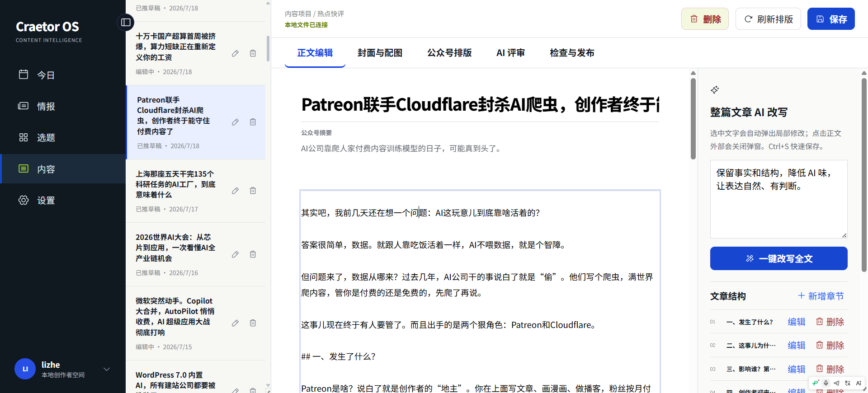This screenshot has width=868, height=393.
Task: Save the article with 保存 button
Action: pos(831,19)
